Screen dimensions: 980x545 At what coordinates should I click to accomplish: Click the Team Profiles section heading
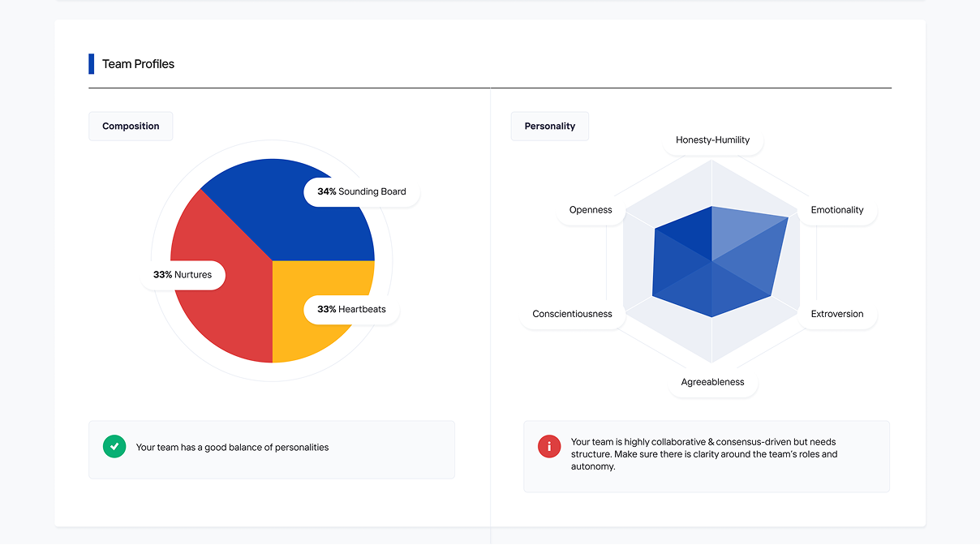[138, 64]
